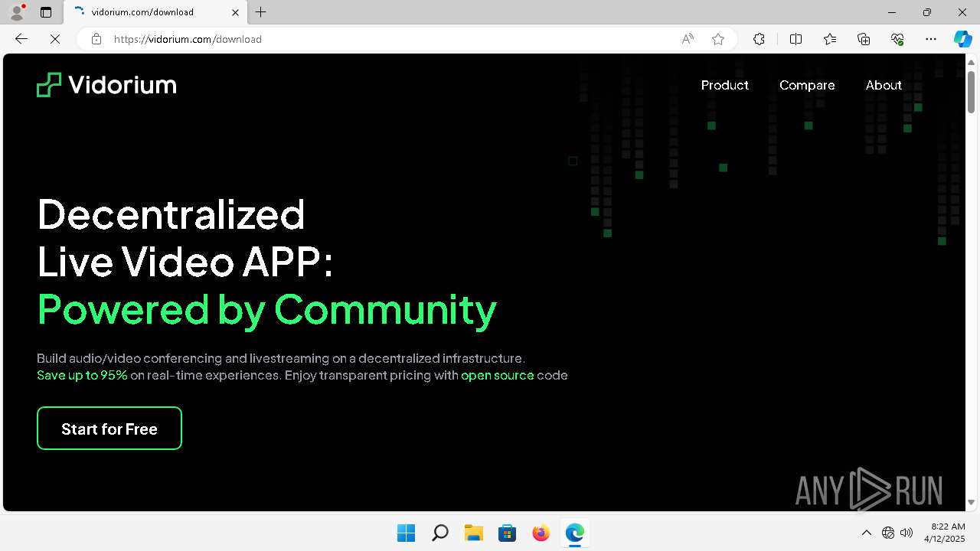The image size is (980, 551).
Task: Click the address bar URL
Action: coord(188,39)
